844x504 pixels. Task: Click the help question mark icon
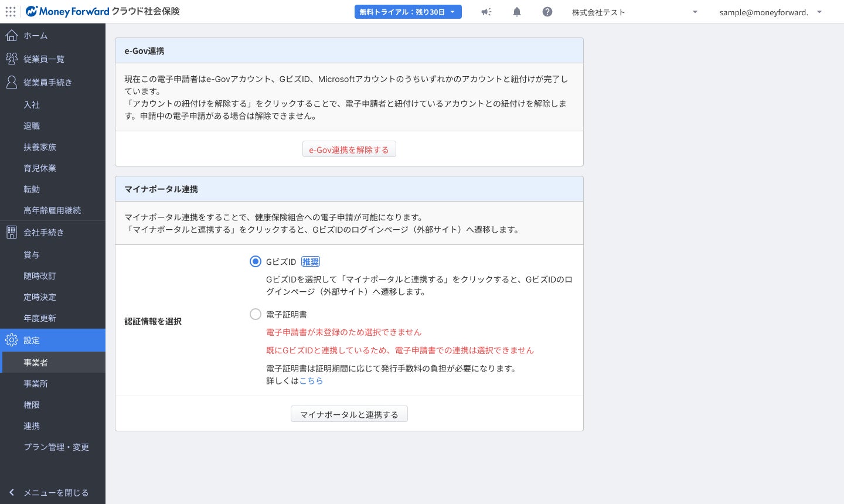pos(547,12)
